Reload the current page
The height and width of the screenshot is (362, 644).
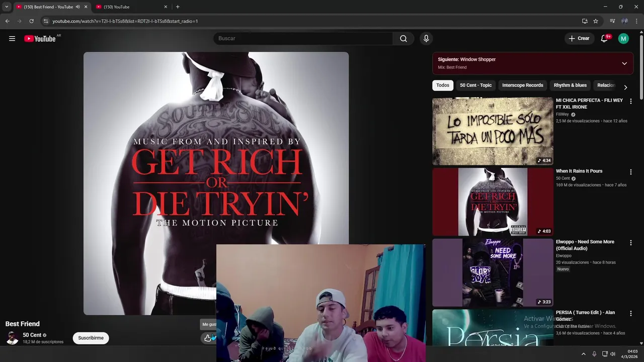[x=31, y=21]
